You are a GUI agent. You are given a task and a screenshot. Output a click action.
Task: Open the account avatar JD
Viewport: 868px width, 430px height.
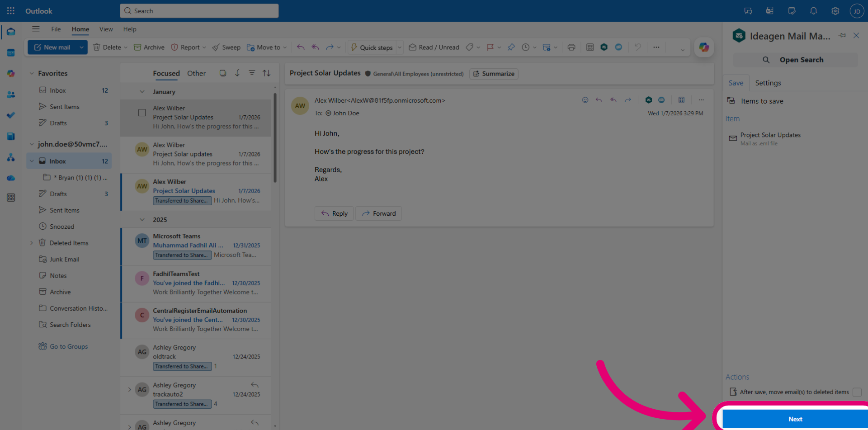point(857,11)
